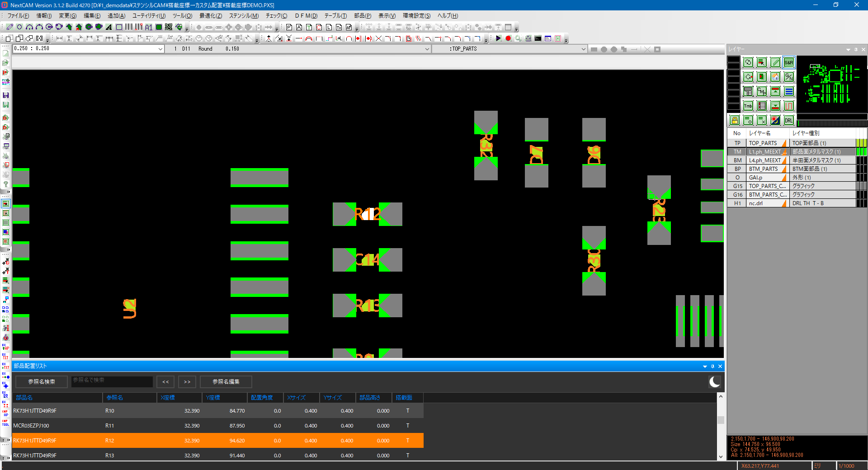Click the play macro triangle icon
Screen dimensions: 868x470
tap(498, 38)
